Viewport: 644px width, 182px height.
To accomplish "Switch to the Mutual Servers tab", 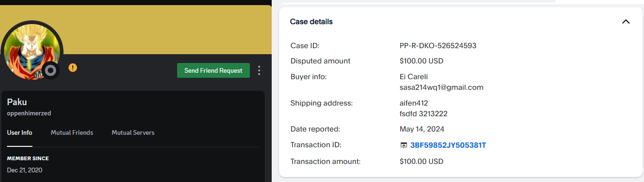I will (x=133, y=132).
